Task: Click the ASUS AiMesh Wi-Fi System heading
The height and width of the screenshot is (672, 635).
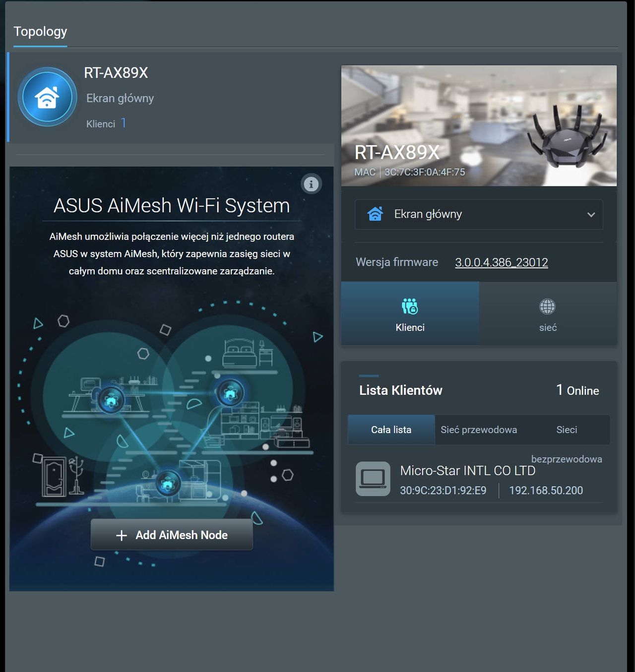Action: point(172,205)
